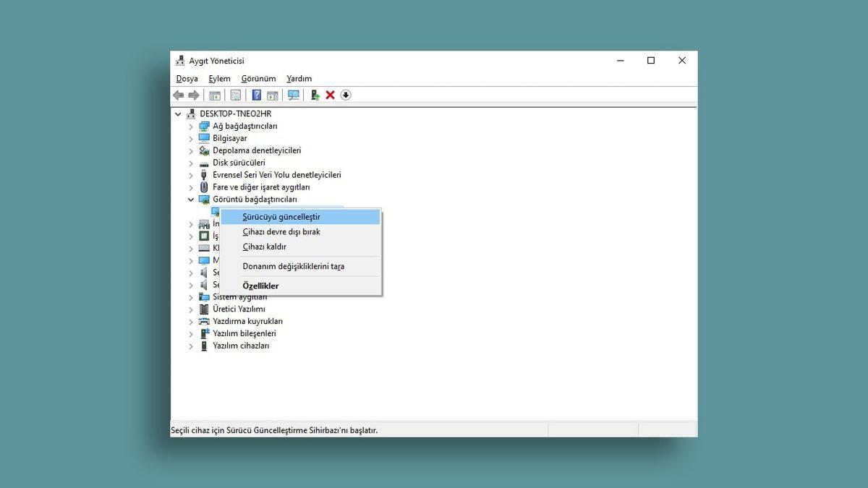868x488 pixels.
Task: Expand the Sistem aygıtları category
Action: [x=191, y=296]
